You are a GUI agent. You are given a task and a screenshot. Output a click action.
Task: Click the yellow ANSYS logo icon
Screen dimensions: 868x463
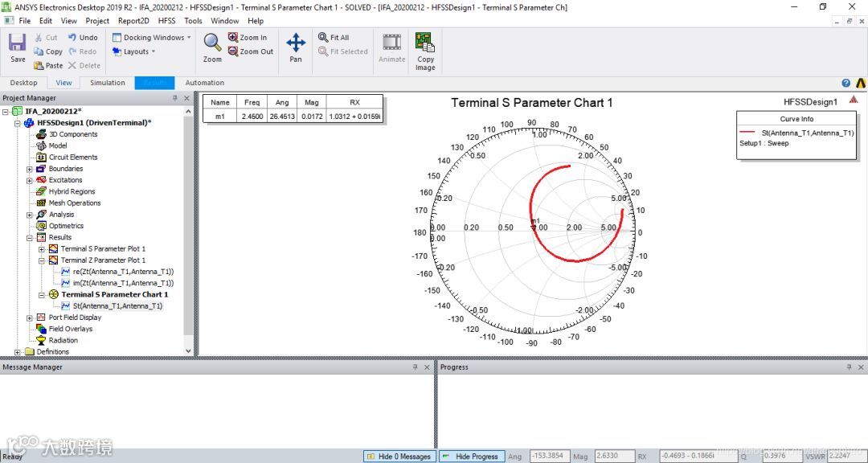(860, 83)
